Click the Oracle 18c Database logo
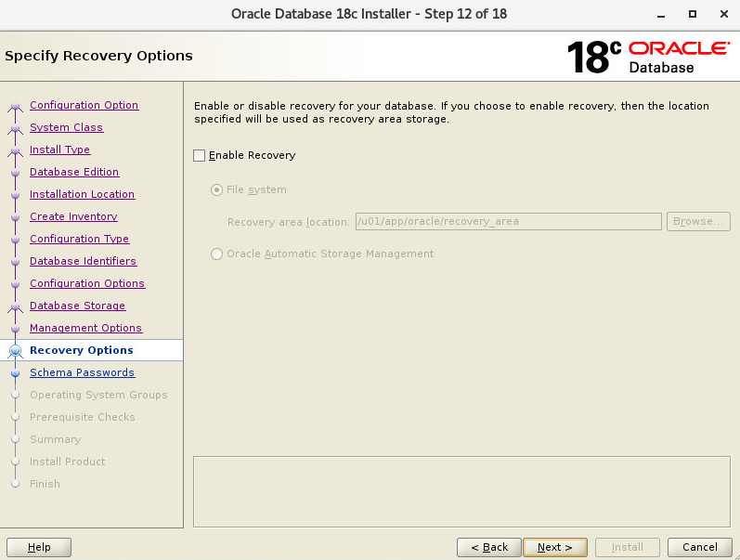The image size is (740, 560). [x=648, y=57]
